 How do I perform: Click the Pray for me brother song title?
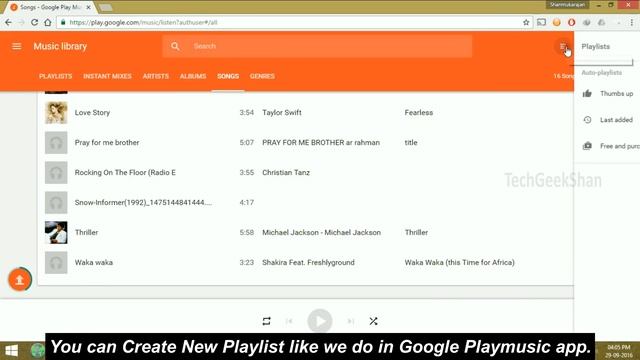click(x=107, y=142)
